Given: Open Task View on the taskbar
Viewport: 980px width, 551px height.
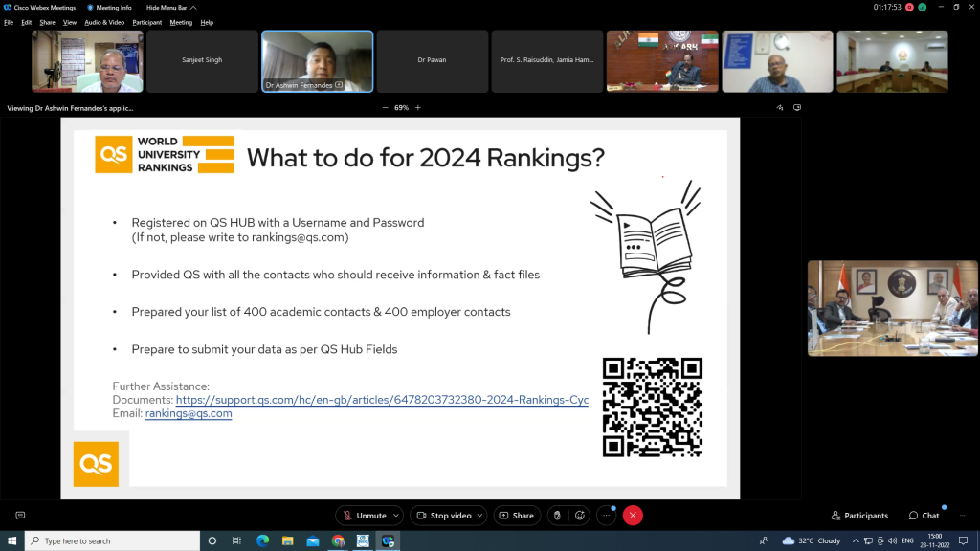Looking at the screenshot, I should click(237, 541).
